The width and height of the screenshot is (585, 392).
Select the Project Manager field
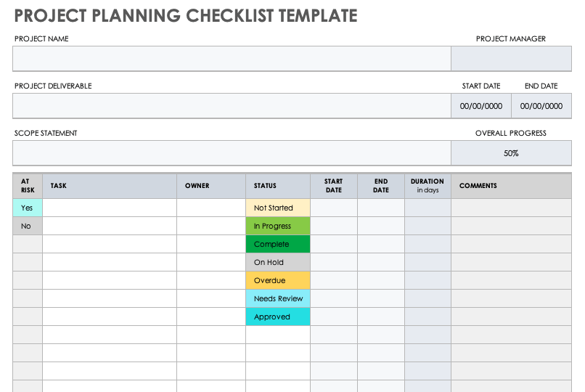point(511,59)
